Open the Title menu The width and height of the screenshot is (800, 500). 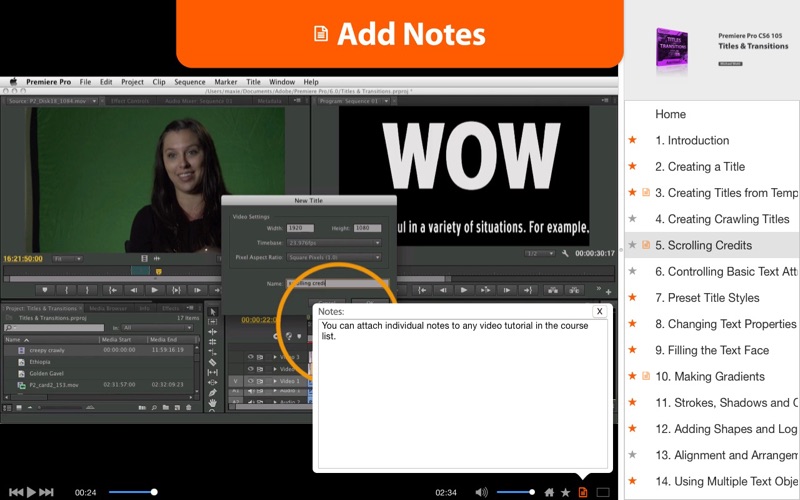tap(253, 82)
